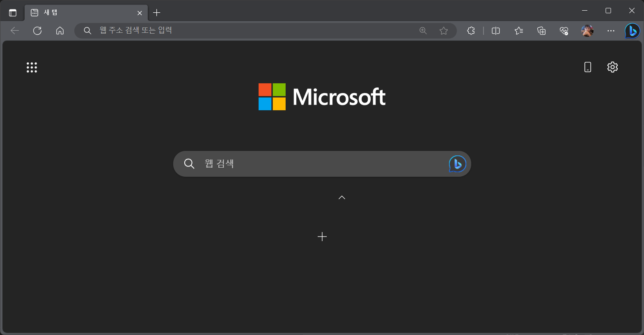This screenshot has width=644, height=335.
Task: Add a quick link site with plus
Action: (x=322, y=237)
